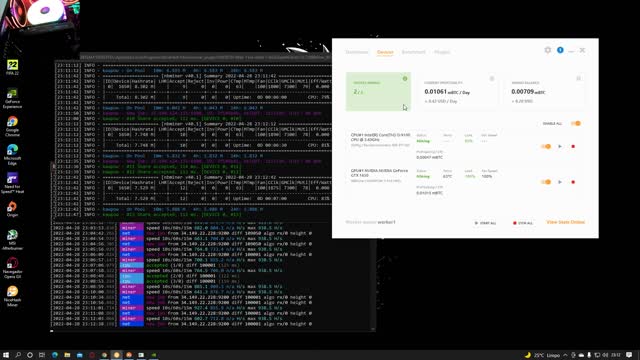Open the Origin desktop shortcut

coord(12,209)
